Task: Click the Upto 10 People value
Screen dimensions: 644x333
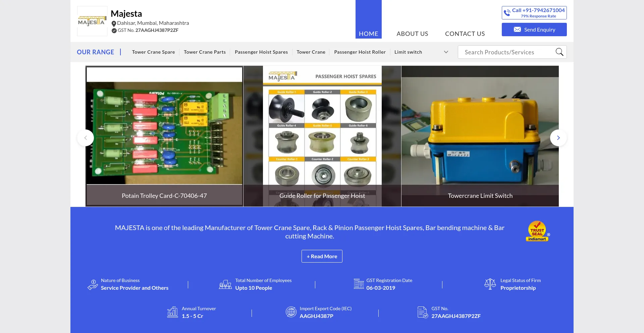Action: coord(254,288)
